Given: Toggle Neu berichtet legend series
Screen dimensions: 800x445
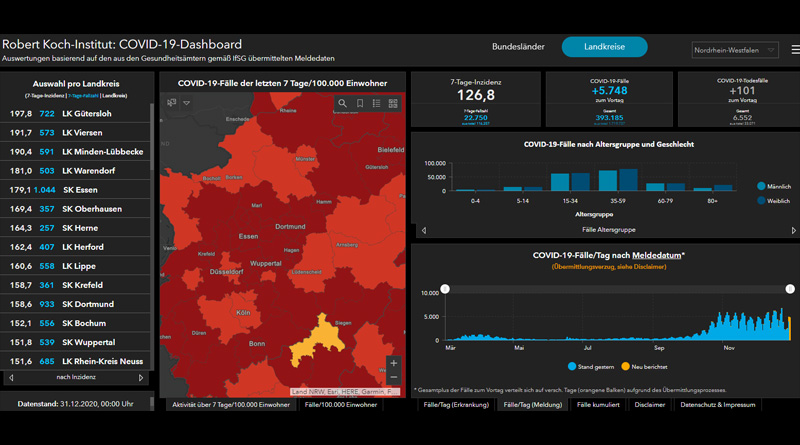Looking at the screenshot, I should 644,366.
